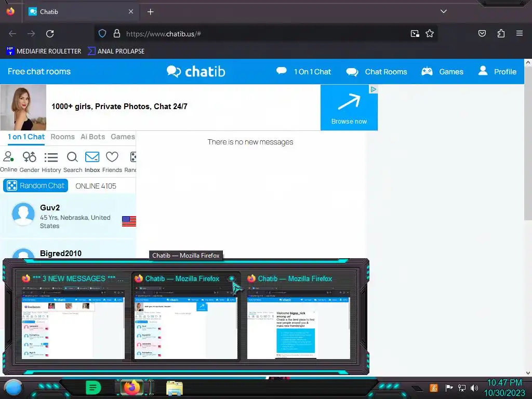
Task: Click the picture-in-picture icon in the address bar
Action: pos(415,34)
